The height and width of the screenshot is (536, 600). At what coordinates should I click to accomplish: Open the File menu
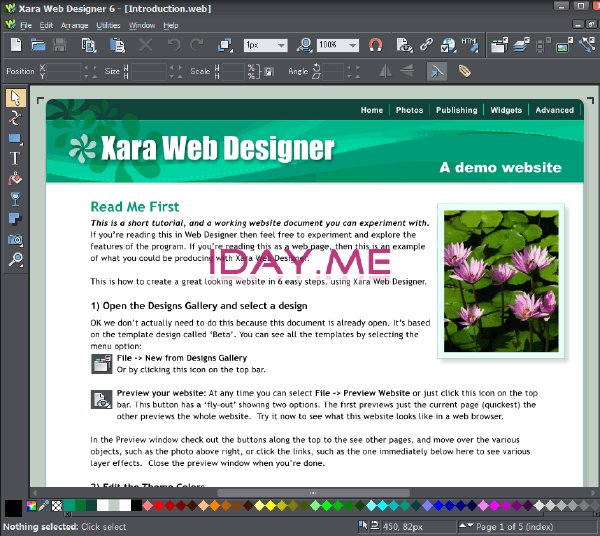pos(26,26)
